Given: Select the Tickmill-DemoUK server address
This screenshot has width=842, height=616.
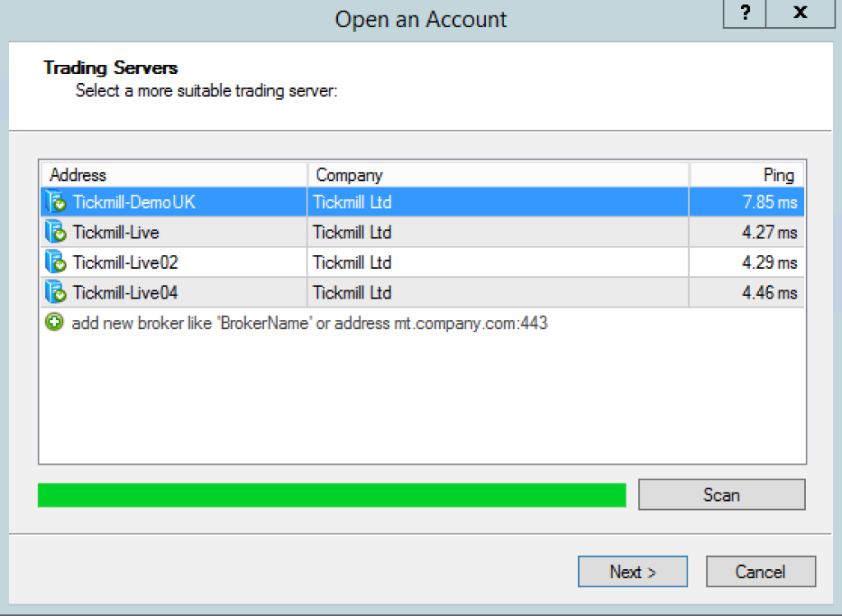Looking at the screenshot, I should (134, 202).
